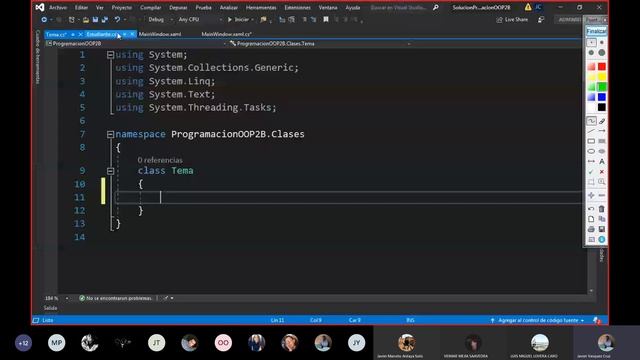Switch to the MainWindow.xaml.cs tab
Image resolution: width=640 pixels, height=360 pixels.
227,34
